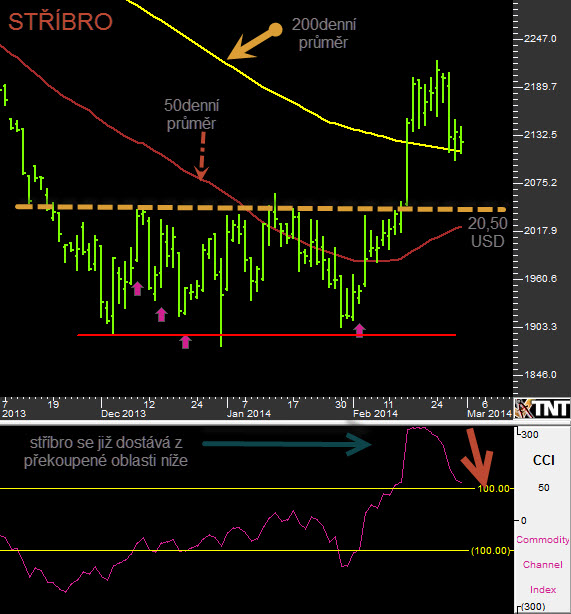Click the yellow 100.00 level label

(493, 488)
